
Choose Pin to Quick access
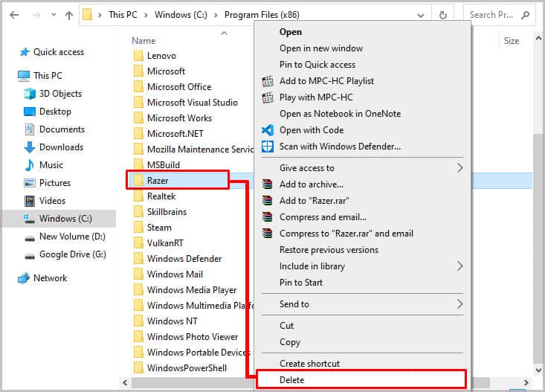(x=317, y=65)
